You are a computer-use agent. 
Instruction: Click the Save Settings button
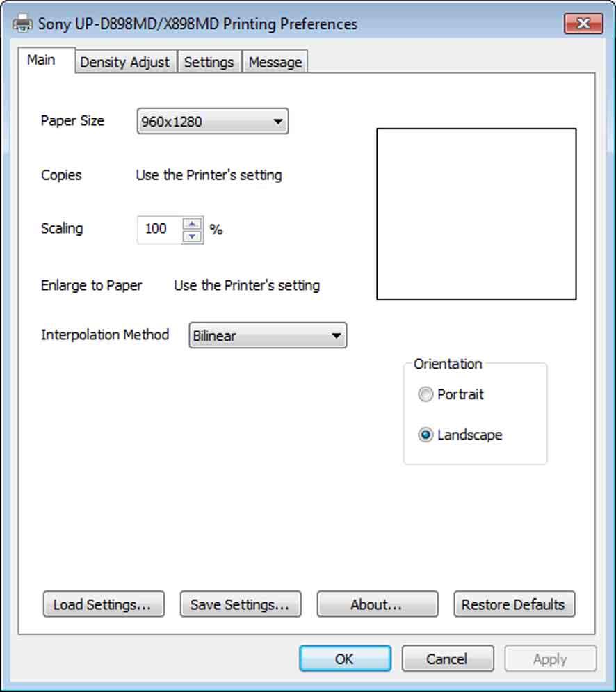coord(241,604)
